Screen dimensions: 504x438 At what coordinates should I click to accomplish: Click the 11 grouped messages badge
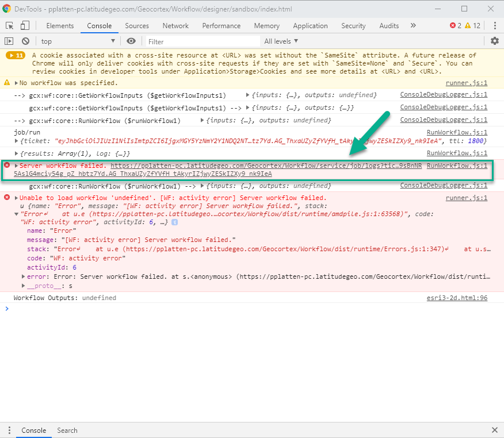(x=16, y=56)
